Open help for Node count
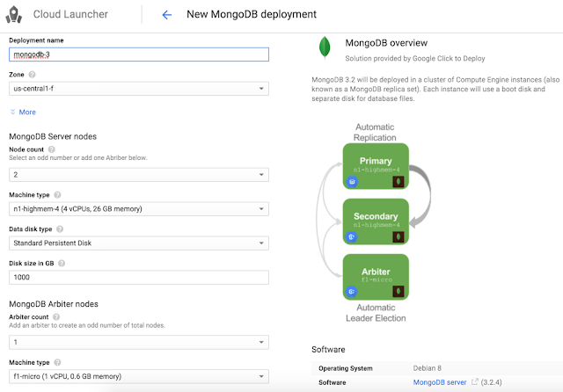Viewport: 563px width, 392px height. click(51, 149)
